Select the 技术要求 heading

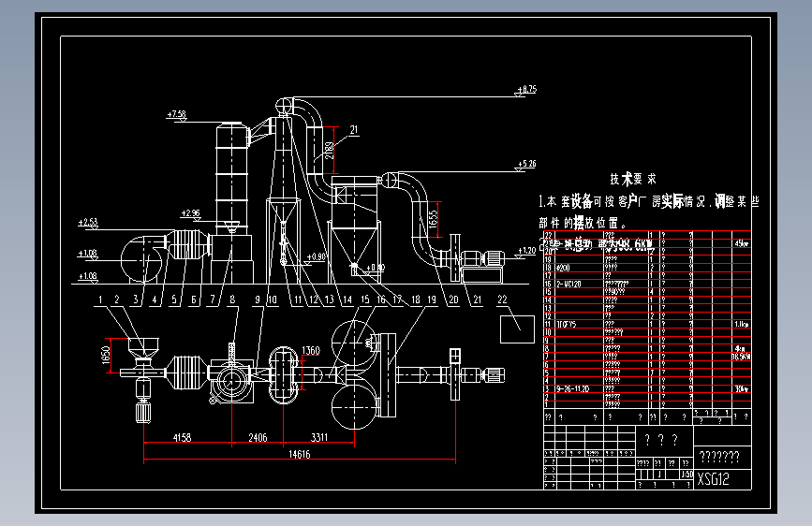tap(633, 179)
